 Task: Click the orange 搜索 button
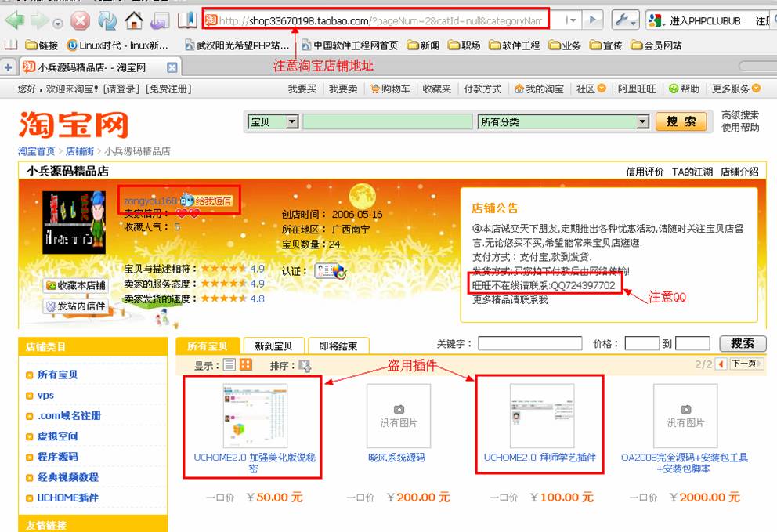[x=681, y=121]
